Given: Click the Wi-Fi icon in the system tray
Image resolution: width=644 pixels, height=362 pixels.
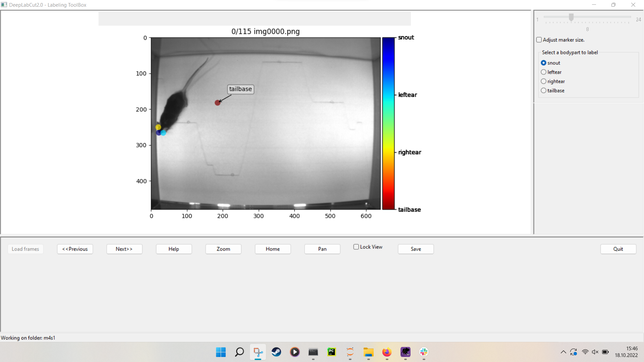Looking at the screenshot, I should pos(585,352).
